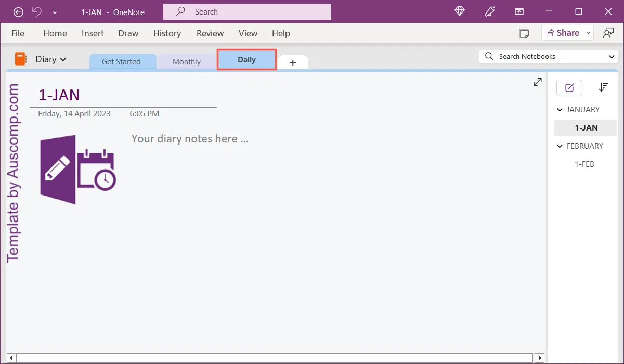Switch to the Monthly section tab

click(186, 61)
